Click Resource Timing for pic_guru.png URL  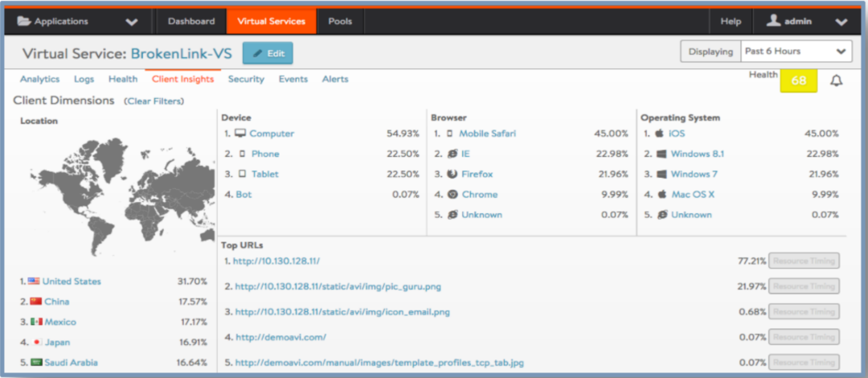pos(804,286)
